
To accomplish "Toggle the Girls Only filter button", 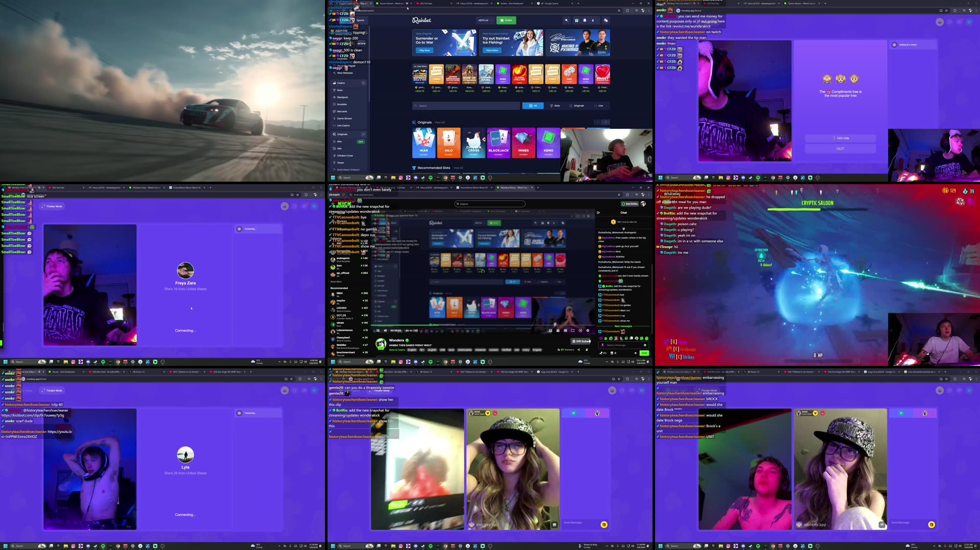I will [x=840, y=138].
